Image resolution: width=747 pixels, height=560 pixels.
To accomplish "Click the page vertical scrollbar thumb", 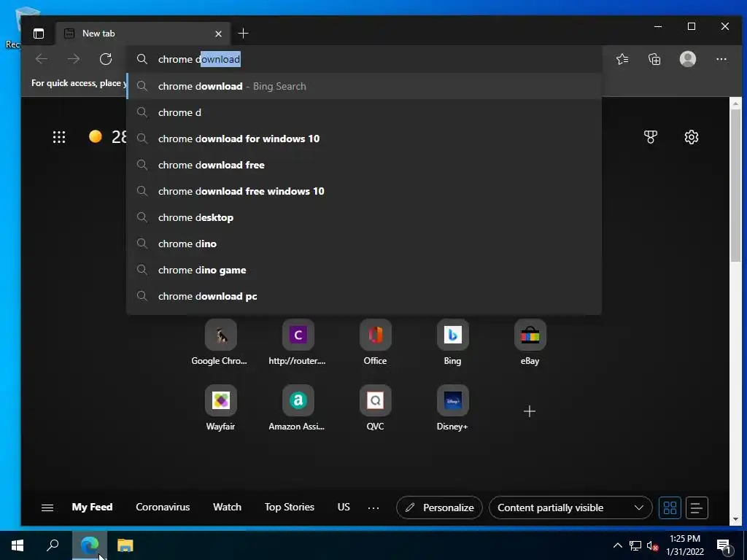I will pyautogui.click(x=735, y=184).
